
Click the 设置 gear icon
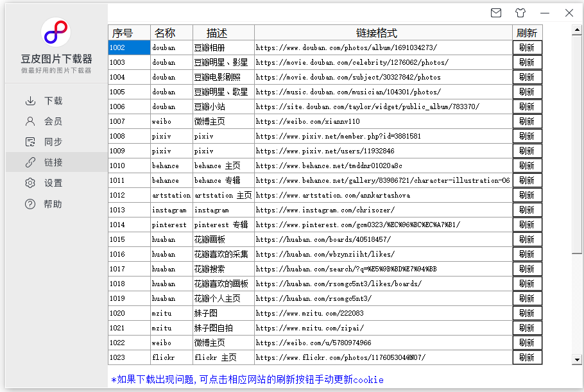tap(30, 183)
